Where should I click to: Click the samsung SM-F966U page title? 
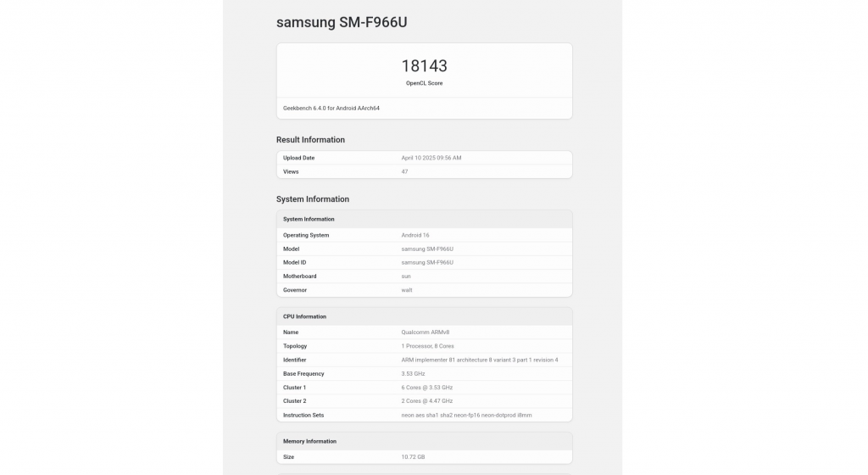[x=342, y=23]
